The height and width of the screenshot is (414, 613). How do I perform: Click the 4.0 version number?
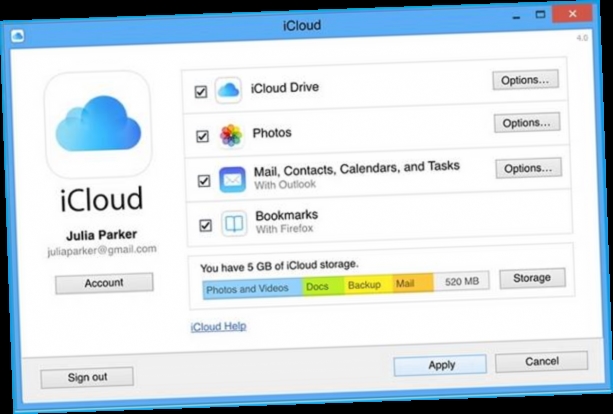pyautogui.click(x=582, y=38)
